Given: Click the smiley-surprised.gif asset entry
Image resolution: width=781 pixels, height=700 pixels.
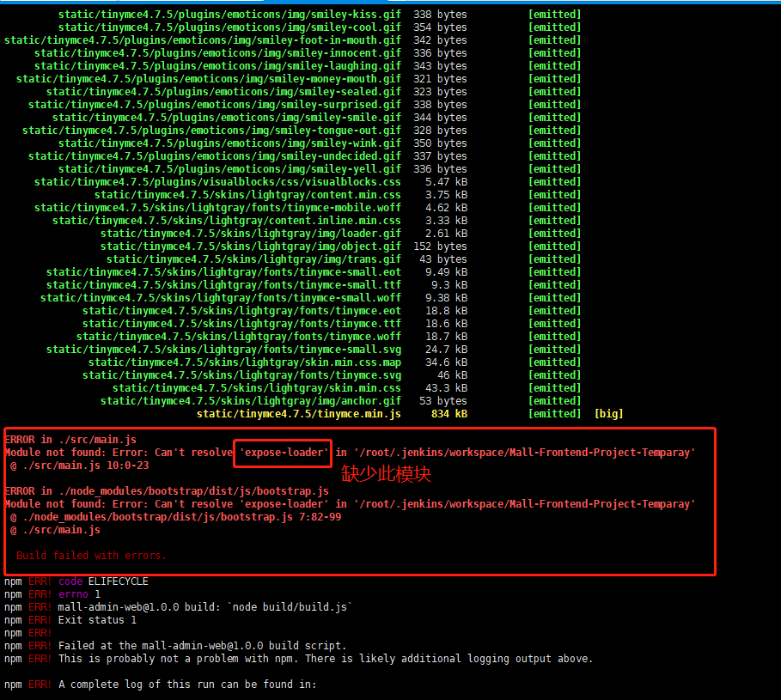Looking at the screenshot, I should 215,104.
